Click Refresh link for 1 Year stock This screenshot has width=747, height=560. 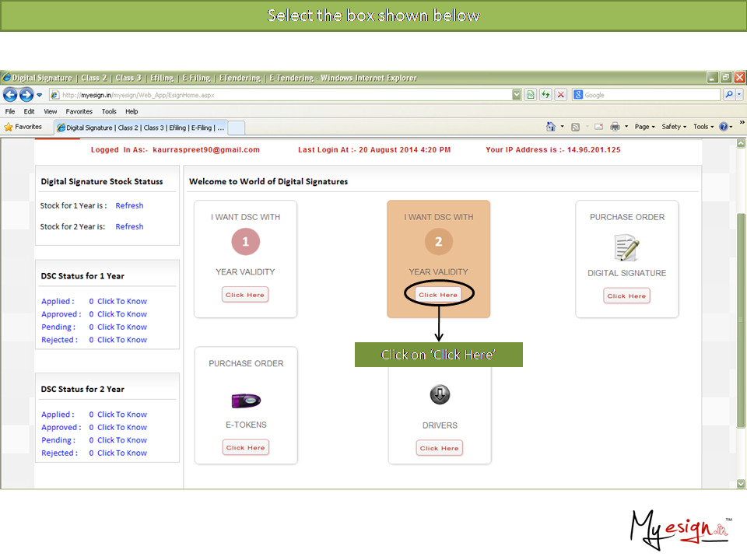pos(129,205)
